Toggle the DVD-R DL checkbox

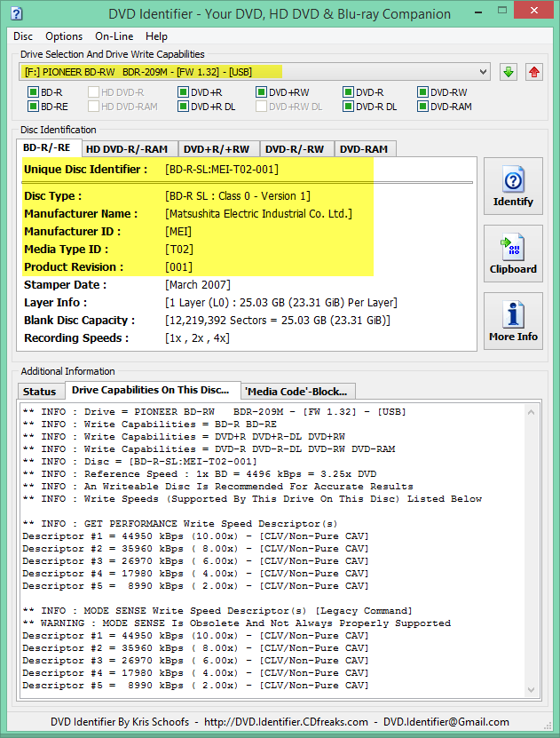[348, 107]
